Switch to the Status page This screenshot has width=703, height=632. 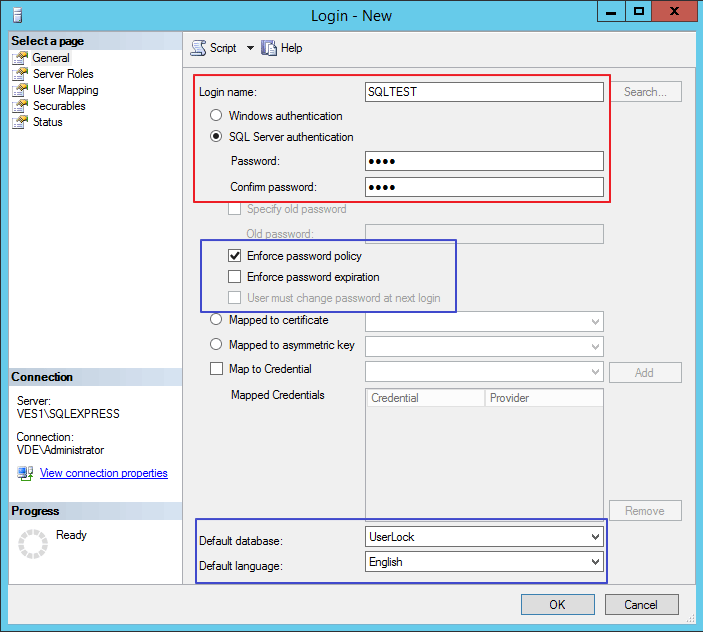(48, 122)
